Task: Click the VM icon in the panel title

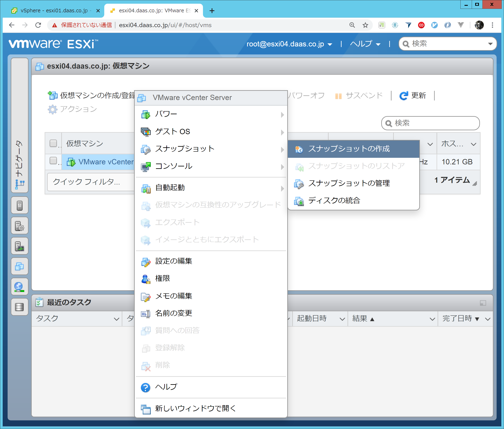Action: [x=39, y=66]
